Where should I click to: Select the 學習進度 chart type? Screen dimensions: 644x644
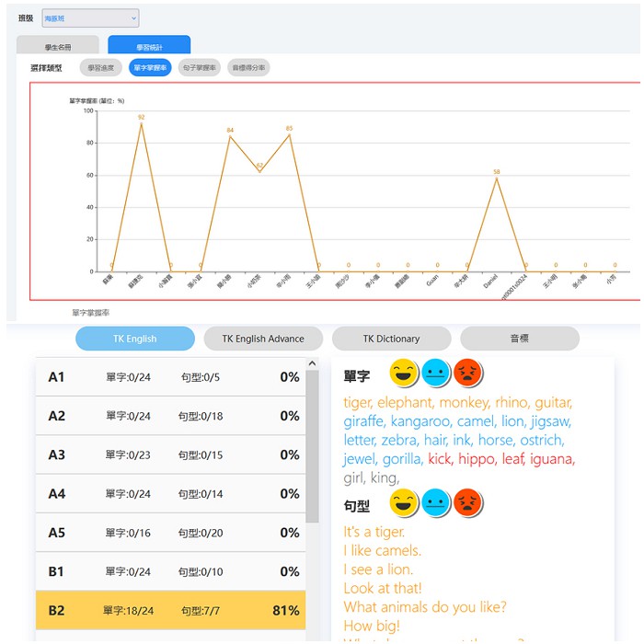tap(101, 67)
